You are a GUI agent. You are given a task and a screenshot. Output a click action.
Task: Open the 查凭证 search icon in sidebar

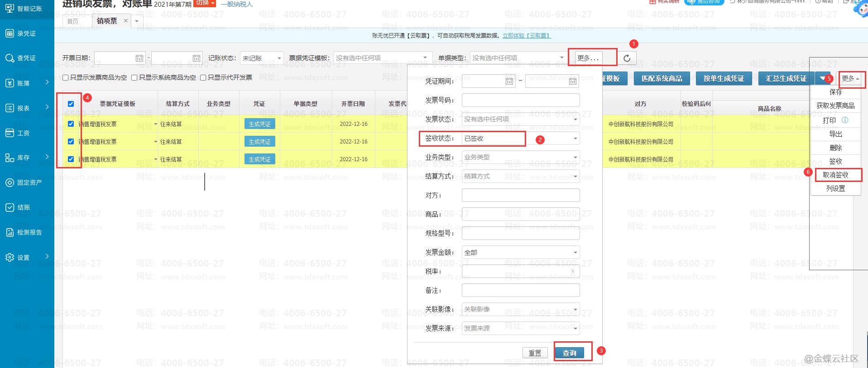click(10, 58)
